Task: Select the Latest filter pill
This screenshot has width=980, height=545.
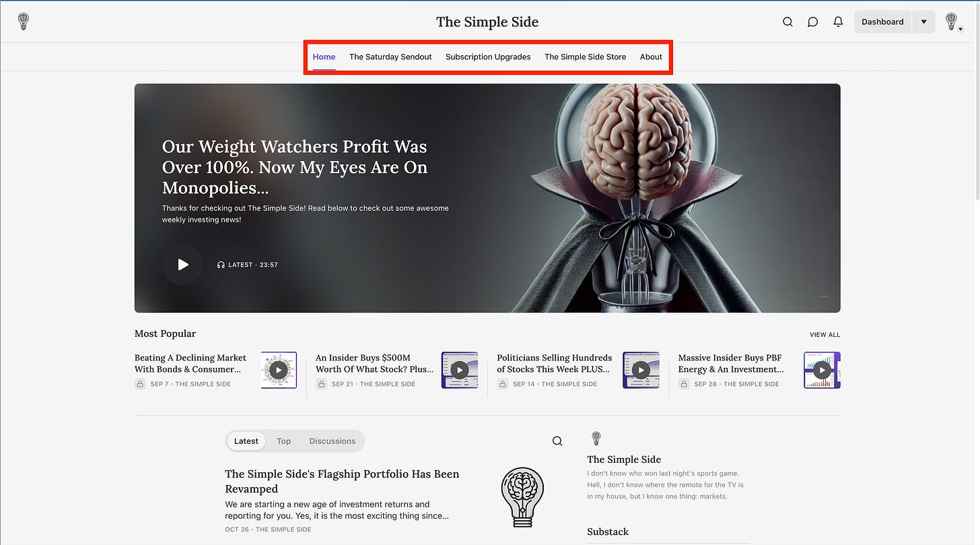Action: click(x=246, y=441)
